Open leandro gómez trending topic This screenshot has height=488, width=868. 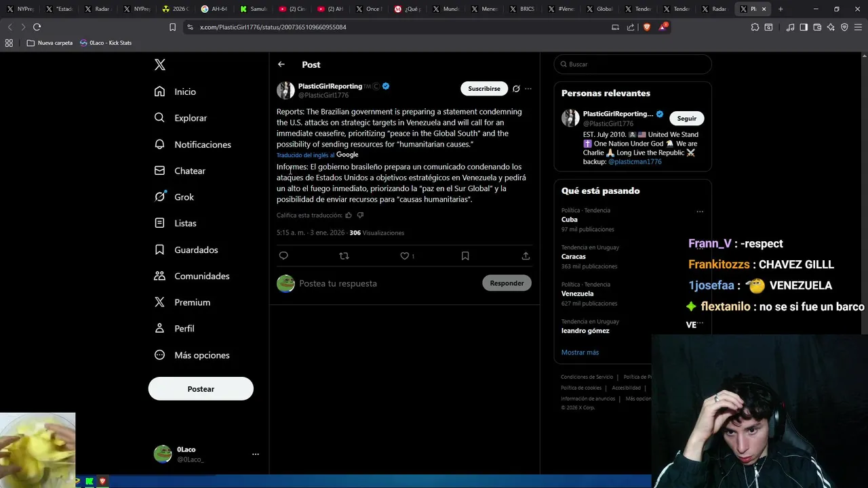coord(585,331)
